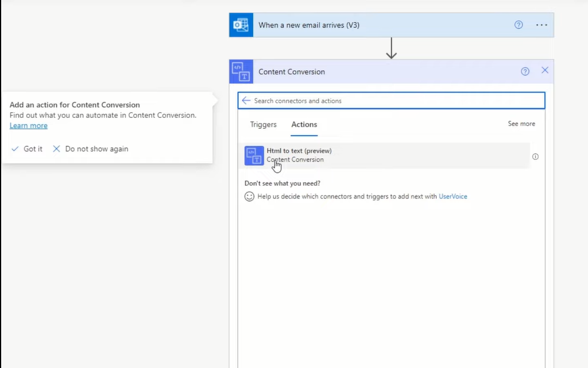The height and width of the screenshot is (368, 588).
Task: Open help for the new email trigger
Action: pyautogui.click(x=519, y=25)
